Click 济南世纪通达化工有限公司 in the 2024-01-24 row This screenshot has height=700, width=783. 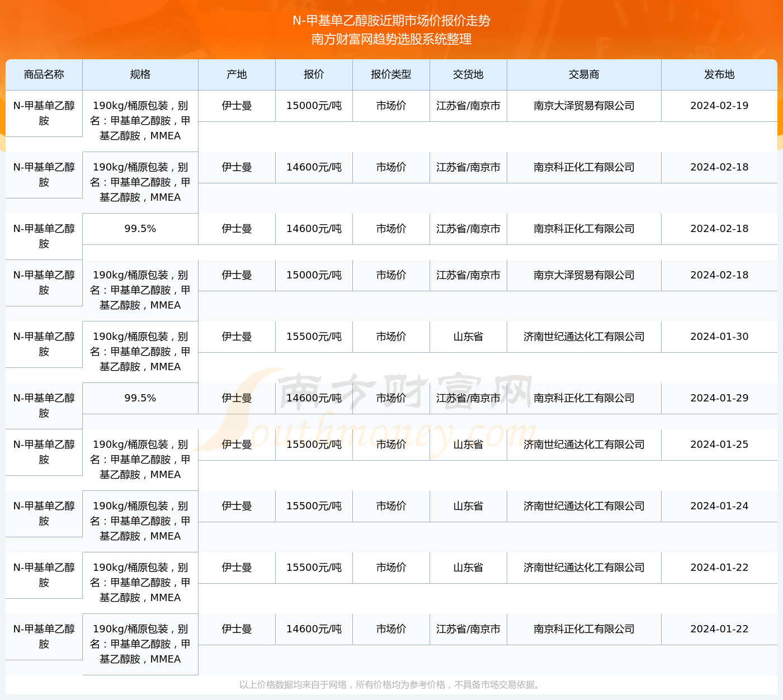[x=584, y=506]
